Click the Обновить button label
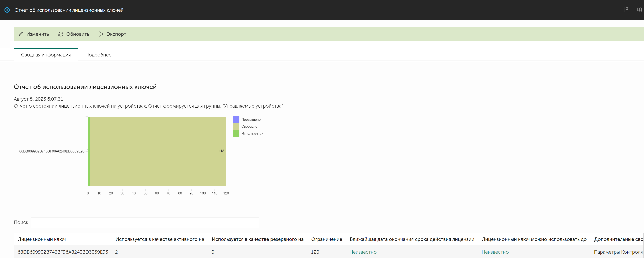Image resolution: width=644 pixels, height=258 pixels. click(x=78, y=34)
